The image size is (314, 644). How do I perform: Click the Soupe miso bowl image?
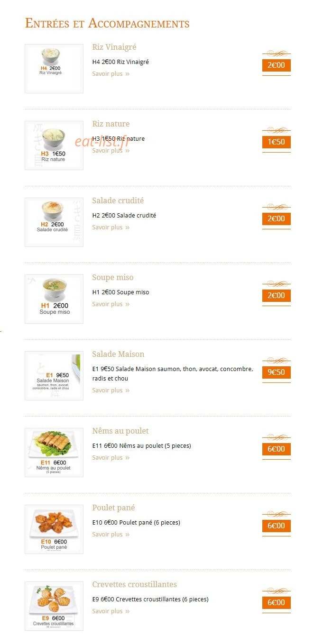tap(54, 299)
